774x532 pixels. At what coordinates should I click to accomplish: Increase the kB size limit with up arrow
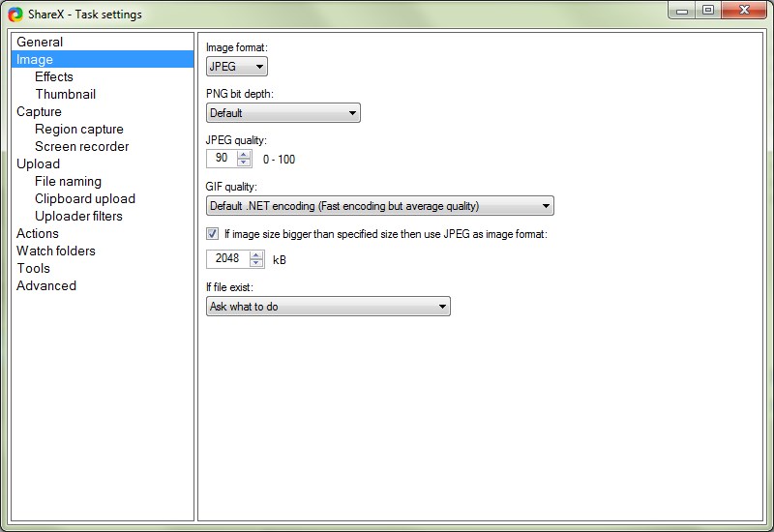point(256,254)
